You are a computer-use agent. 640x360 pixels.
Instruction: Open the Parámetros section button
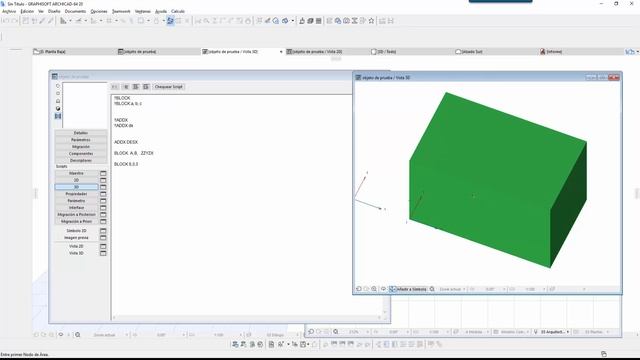81,140
